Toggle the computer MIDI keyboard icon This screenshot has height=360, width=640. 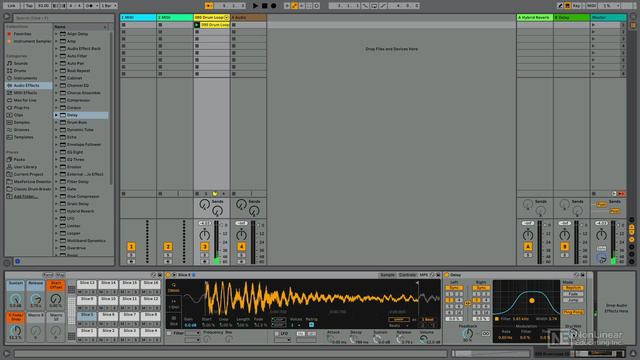click(567, 6)
